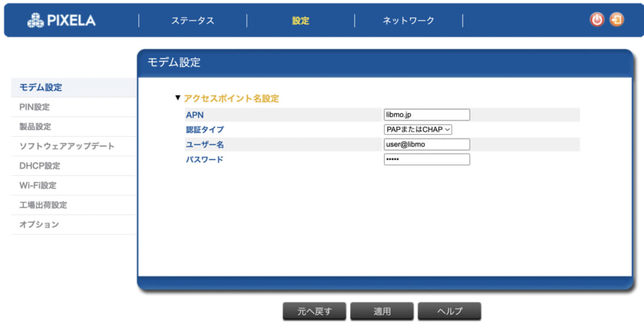Click the 元へ戻す button
The width and height of the screenshot is (644, 331).
(x=314, y=311)
